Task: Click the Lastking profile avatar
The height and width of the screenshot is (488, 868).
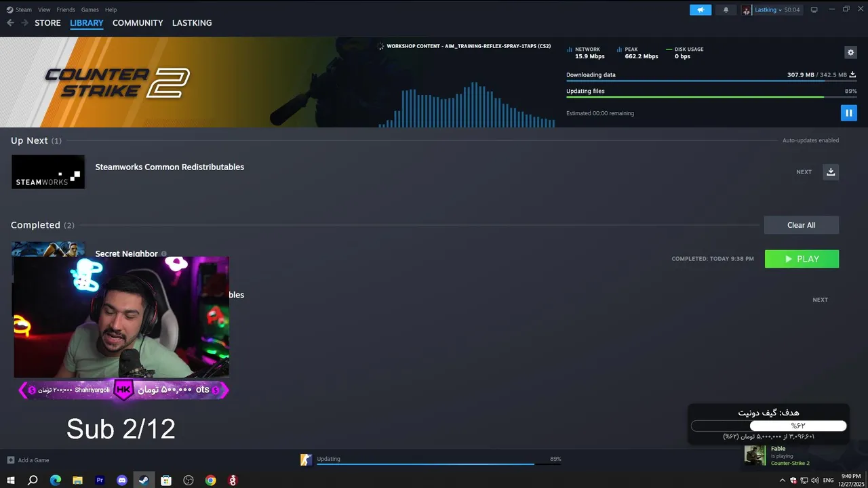Action: (747, 9)
